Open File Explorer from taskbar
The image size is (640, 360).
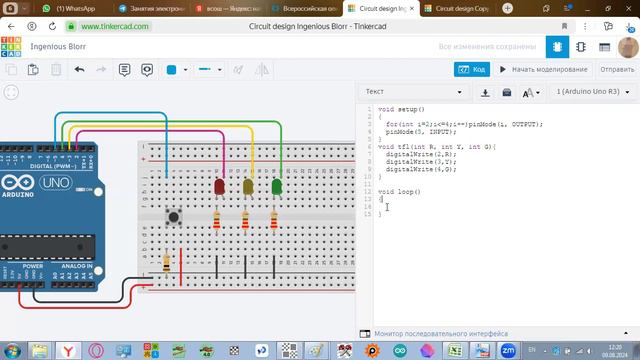40,351
